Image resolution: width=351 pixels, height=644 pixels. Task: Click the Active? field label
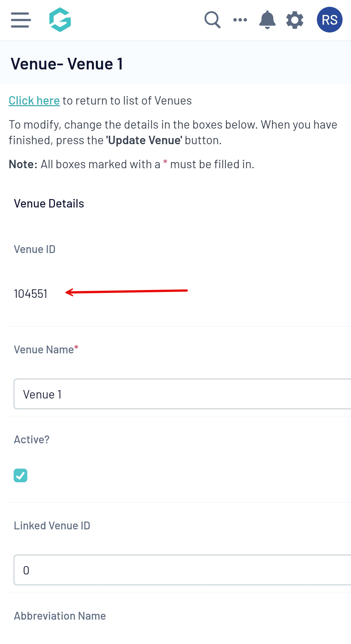point(32,439)
